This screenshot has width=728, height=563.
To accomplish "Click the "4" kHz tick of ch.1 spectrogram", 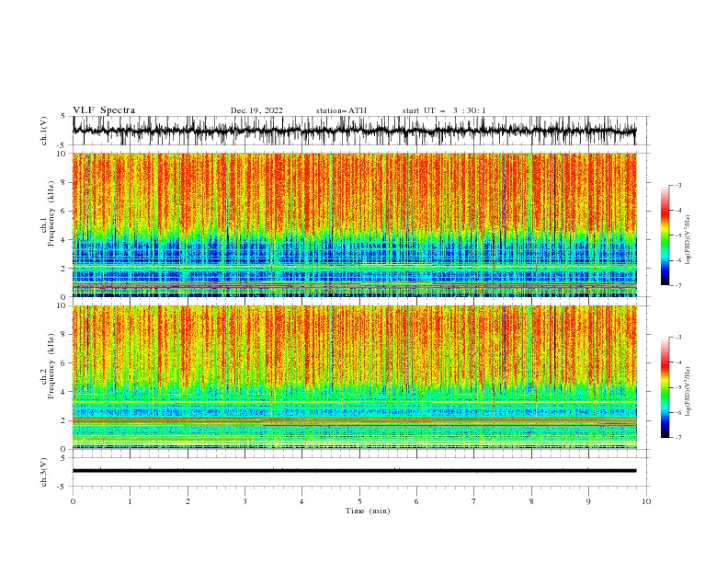I will click(x=64, y=240).
